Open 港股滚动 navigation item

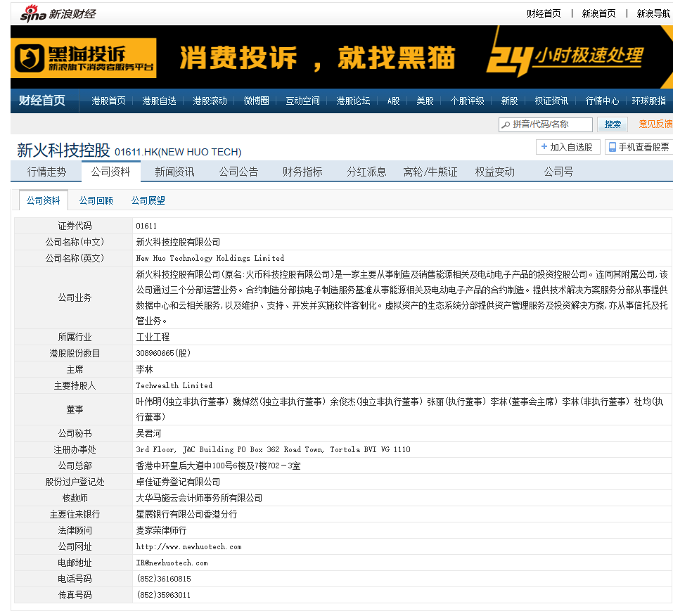(210, 101)
